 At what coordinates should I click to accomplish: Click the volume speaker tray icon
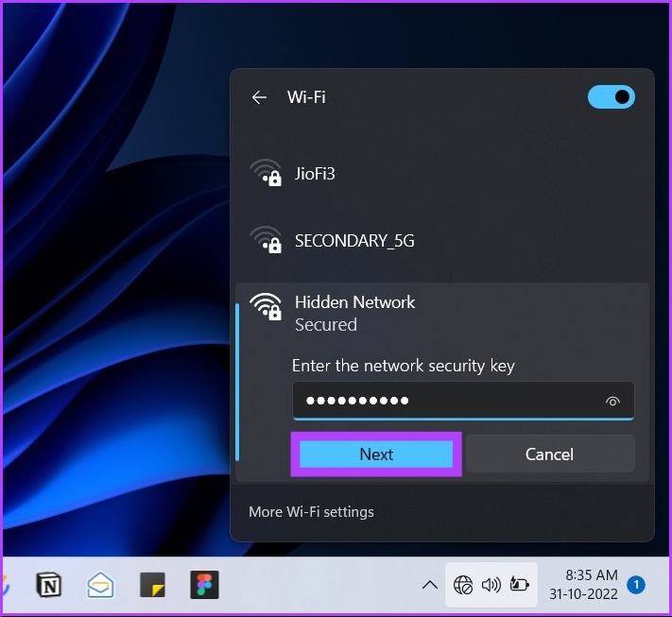491,585
